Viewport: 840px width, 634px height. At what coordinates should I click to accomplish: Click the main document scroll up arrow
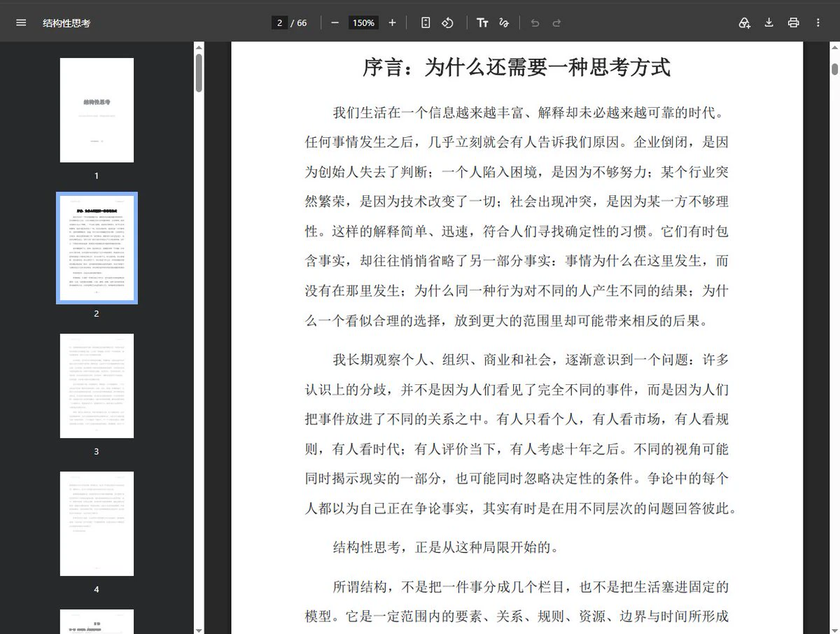(x=834, y=48)
